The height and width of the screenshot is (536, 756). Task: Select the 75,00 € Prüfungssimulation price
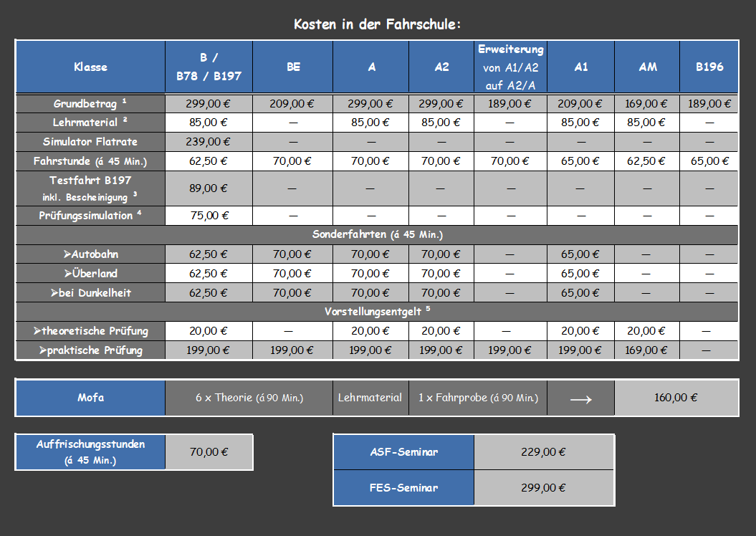(207, 215)
